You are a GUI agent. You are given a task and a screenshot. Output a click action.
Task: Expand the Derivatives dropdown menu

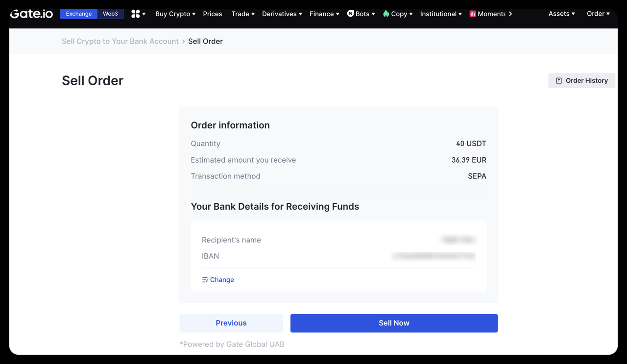tap(282, 14)
